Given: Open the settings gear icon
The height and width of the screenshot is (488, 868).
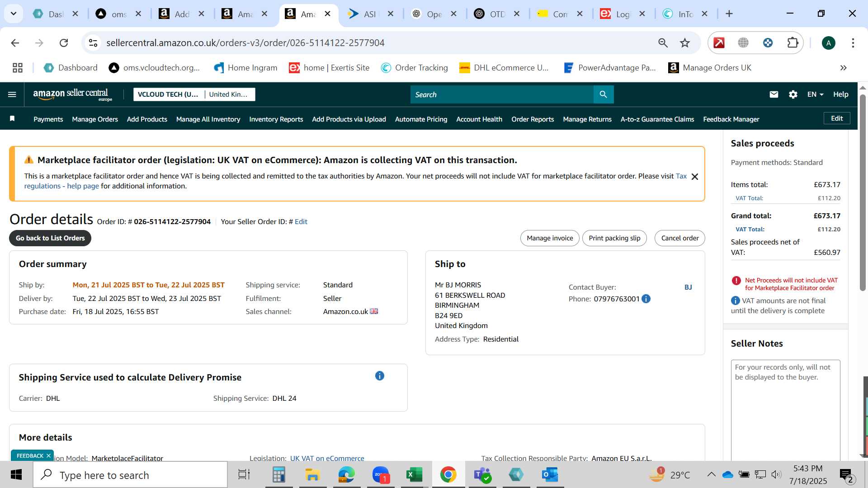Looking at the screenshot, I should coord(793,94).
